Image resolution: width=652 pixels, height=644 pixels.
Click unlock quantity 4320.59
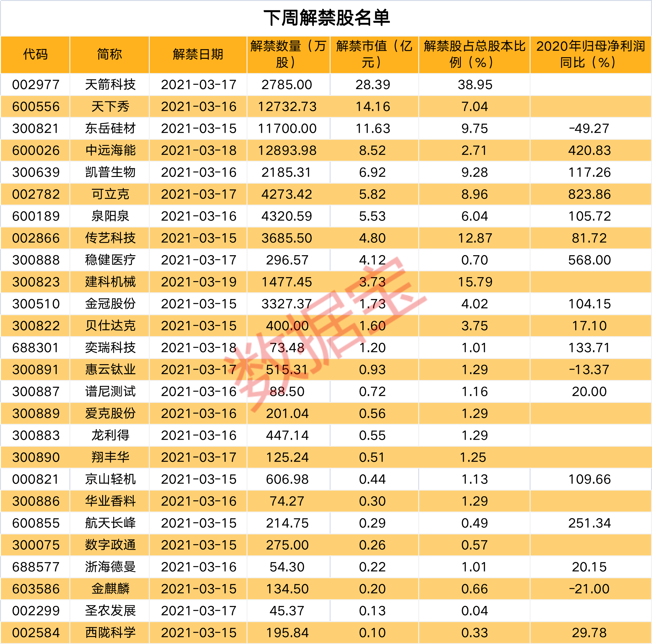pyautogui.click(x=287, y=216)
